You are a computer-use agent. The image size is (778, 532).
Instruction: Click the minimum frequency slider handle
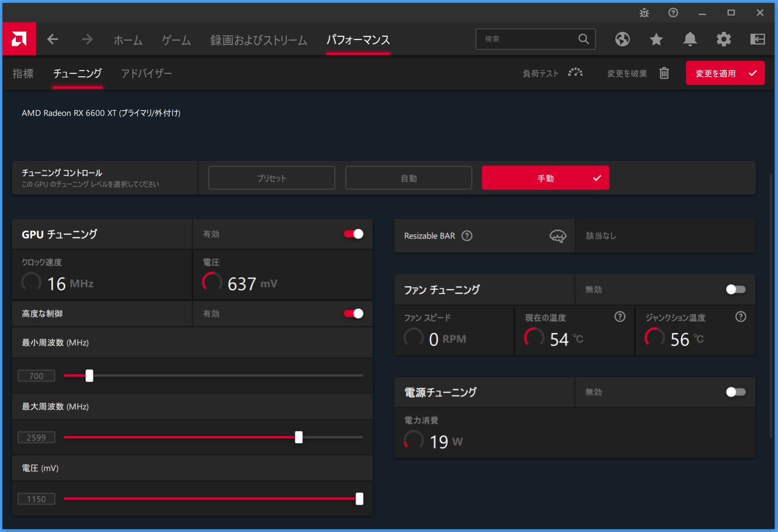(89, 376)
